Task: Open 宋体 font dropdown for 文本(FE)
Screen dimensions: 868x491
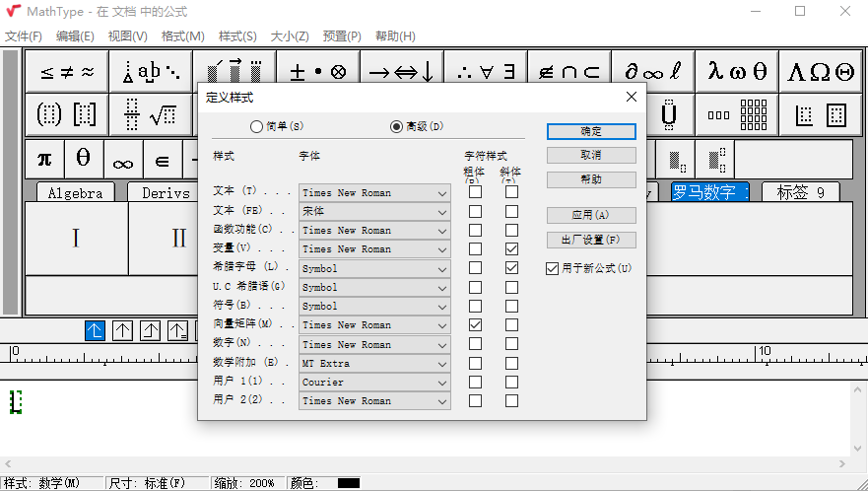Action: (x=374, y=211)
